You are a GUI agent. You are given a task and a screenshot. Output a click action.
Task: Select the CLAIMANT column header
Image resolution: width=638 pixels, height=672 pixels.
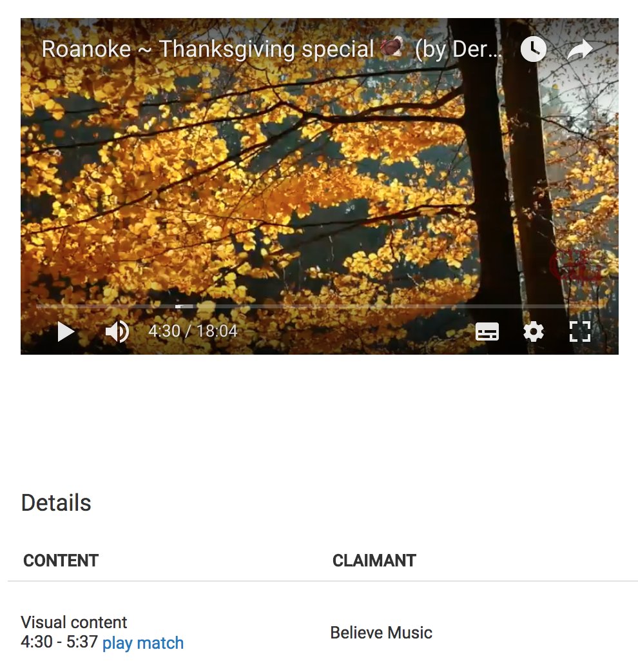tap(374, 560)
